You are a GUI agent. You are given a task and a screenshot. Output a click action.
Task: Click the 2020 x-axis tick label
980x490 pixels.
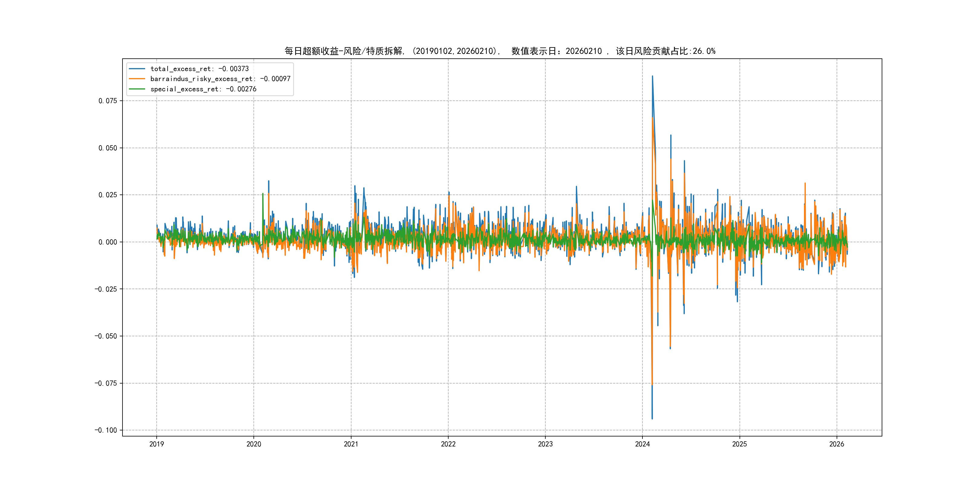click(x=254, y=444)
